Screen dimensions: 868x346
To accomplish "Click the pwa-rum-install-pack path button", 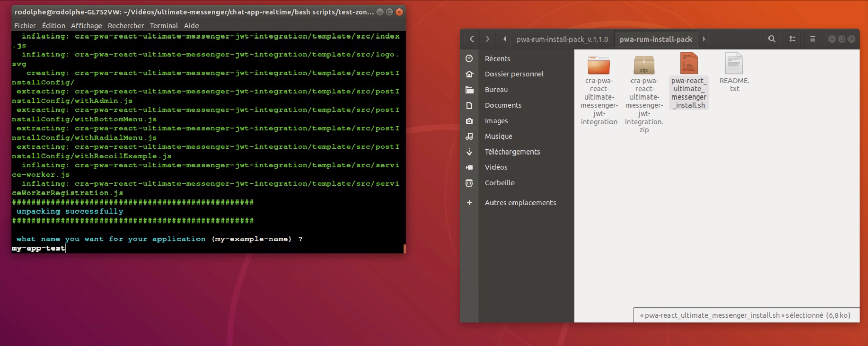I will point(656,39).
